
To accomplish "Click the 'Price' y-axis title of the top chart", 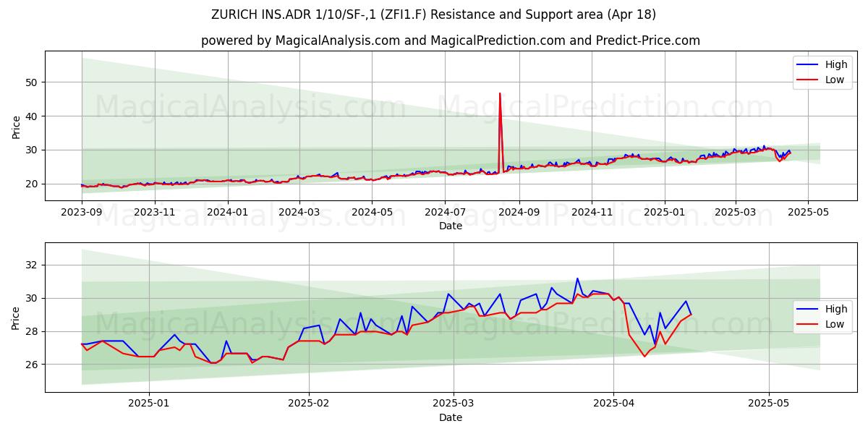I will click(17, 126).
